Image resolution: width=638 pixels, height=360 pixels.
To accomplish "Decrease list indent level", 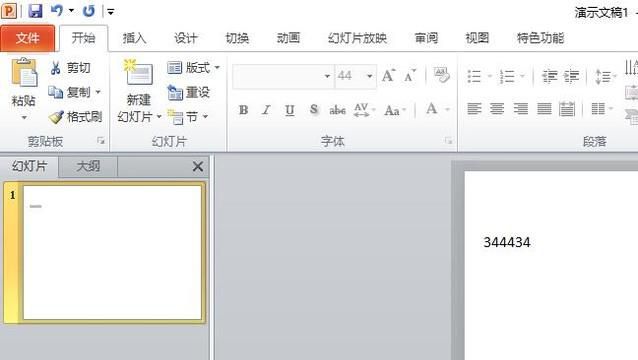I will 549,76.
